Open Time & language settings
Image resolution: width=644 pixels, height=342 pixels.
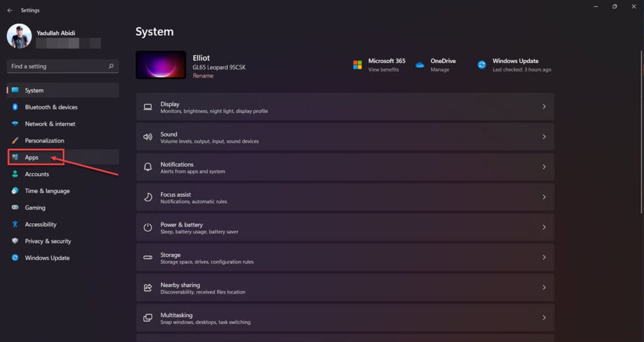pyautogui.click(x=63, y=191)
